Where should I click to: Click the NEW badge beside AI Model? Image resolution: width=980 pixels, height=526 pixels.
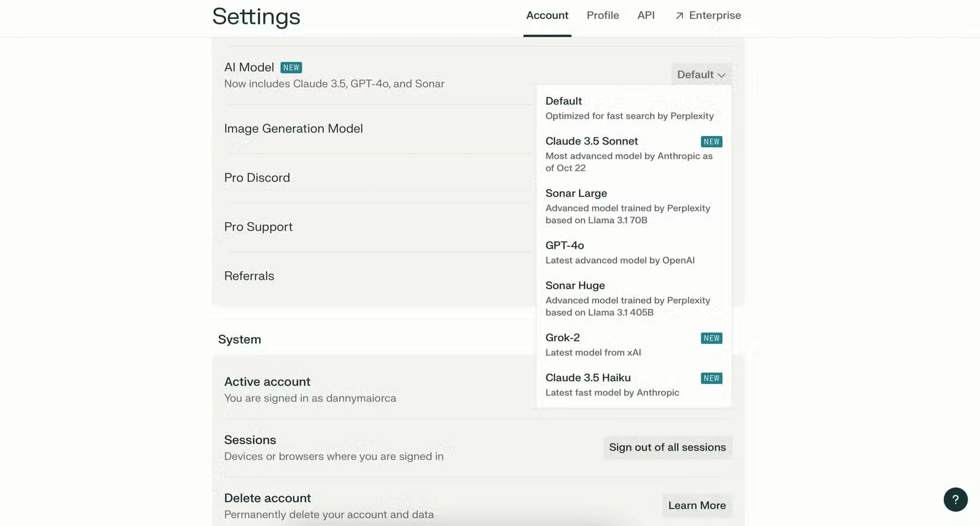click(x=291, y=68)
